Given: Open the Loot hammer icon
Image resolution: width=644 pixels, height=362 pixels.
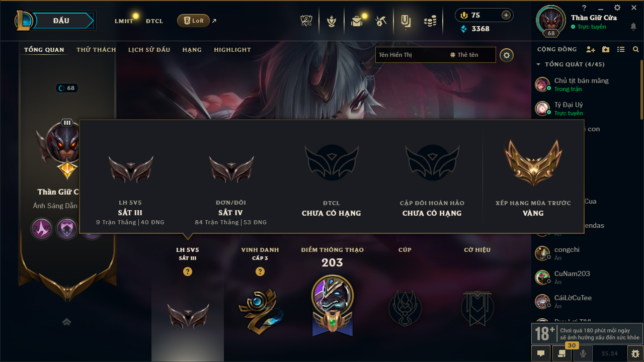Looking at the screenshot, I should point(381,21).
